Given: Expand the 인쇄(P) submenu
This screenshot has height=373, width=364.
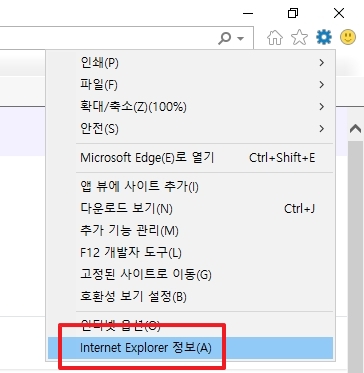Looking at the screenshot, I should pyautogui.click(x=190, y=63).
